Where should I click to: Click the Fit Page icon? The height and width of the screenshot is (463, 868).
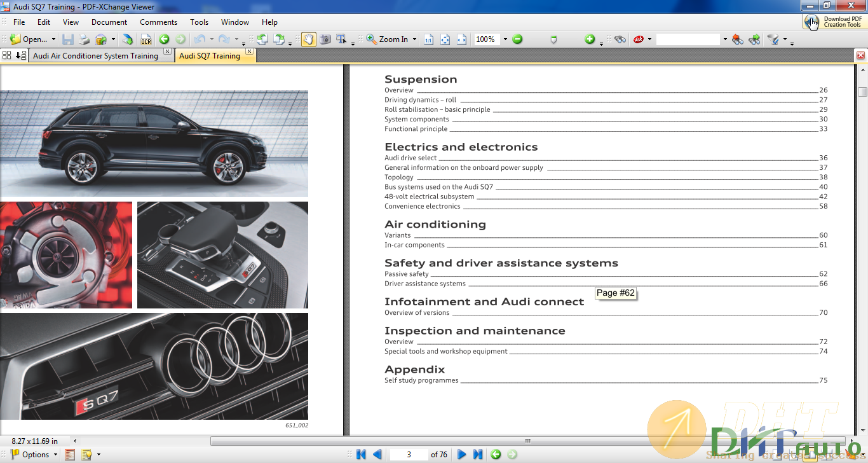pos(445,39)
